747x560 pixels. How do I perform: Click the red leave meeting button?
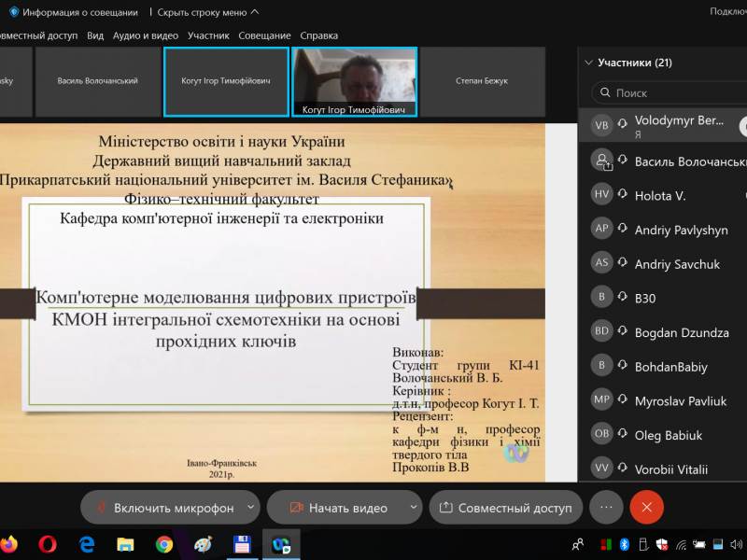click(646, 508)
